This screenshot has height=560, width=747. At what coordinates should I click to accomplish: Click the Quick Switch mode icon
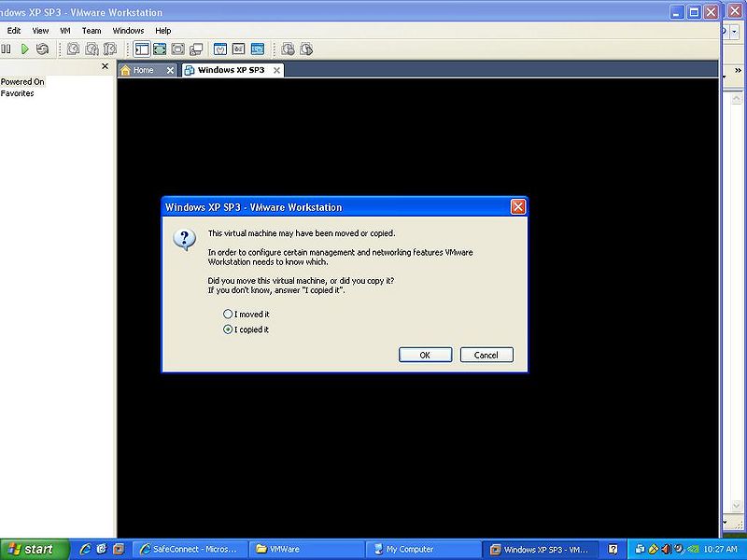pos(177,49)
